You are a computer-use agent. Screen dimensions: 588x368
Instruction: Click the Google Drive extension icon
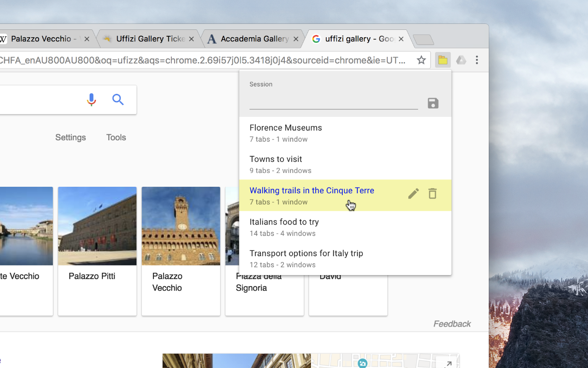pos(461,60)
